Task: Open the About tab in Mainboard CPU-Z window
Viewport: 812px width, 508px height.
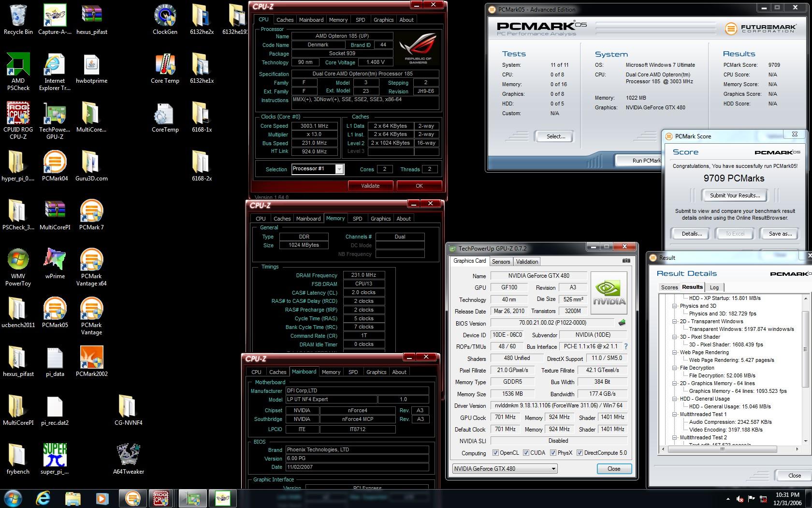Action: (399, 372)
